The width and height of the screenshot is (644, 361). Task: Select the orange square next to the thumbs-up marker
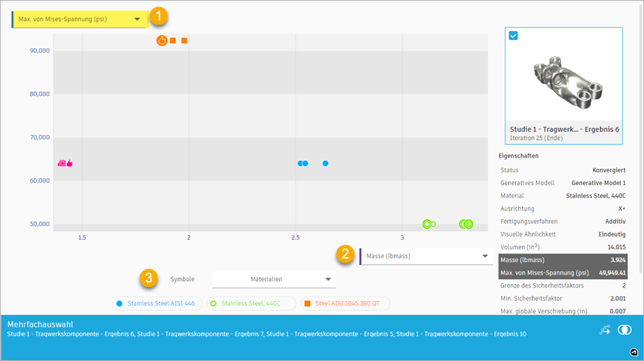point(173,40)
